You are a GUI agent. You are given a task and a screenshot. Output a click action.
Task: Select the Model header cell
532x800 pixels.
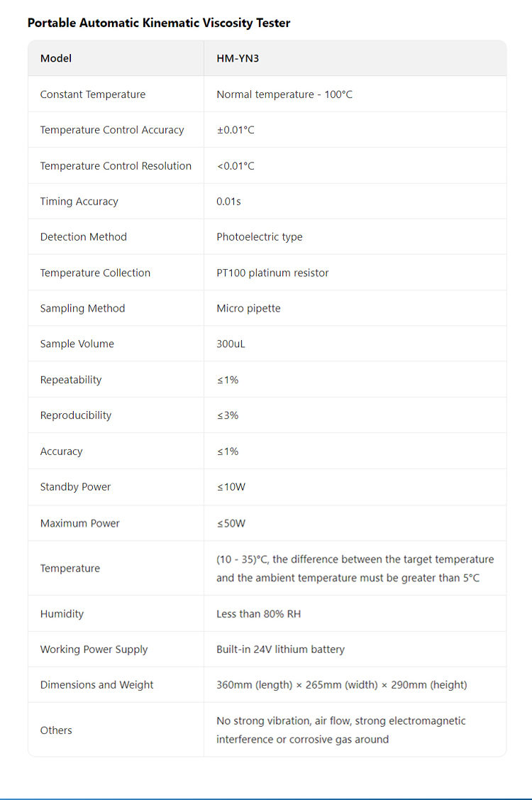[56, 58]
